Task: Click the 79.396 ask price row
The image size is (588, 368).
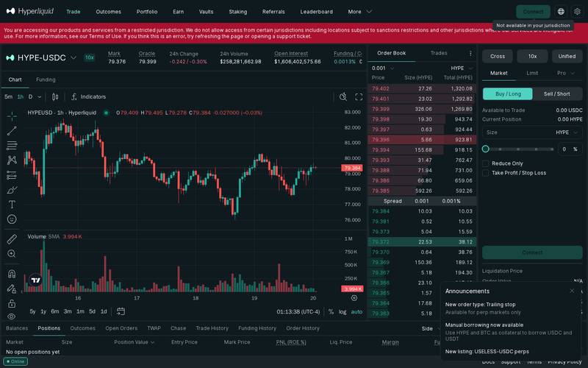Action: 422,140
